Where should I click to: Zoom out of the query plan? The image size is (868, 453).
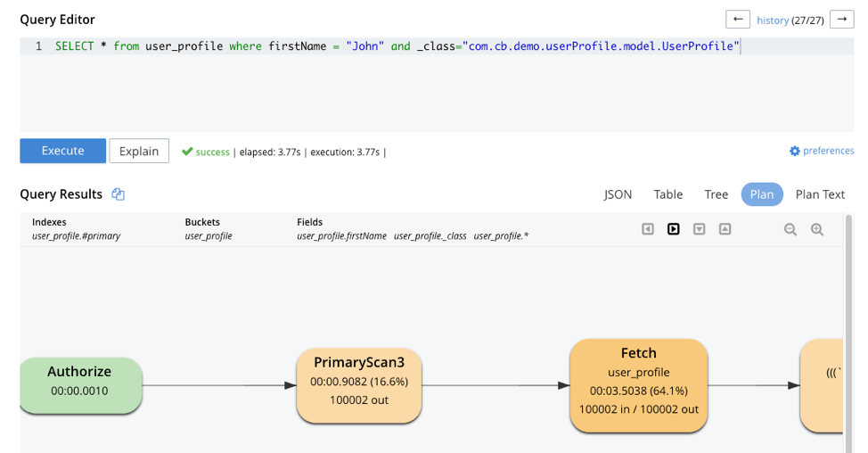[x=790, y=229]
